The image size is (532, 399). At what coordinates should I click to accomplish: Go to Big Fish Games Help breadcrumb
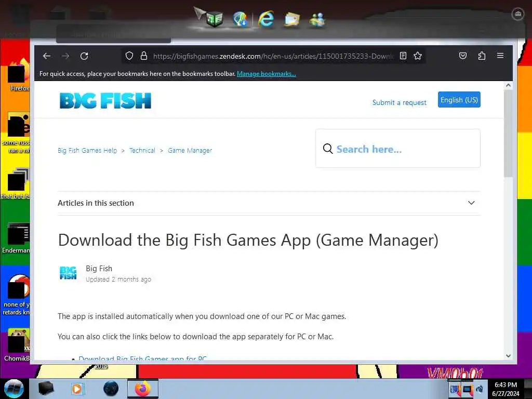[87, 150]
